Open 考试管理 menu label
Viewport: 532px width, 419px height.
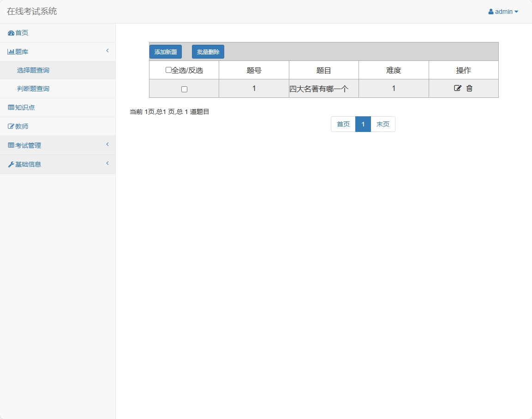(28, 145)
